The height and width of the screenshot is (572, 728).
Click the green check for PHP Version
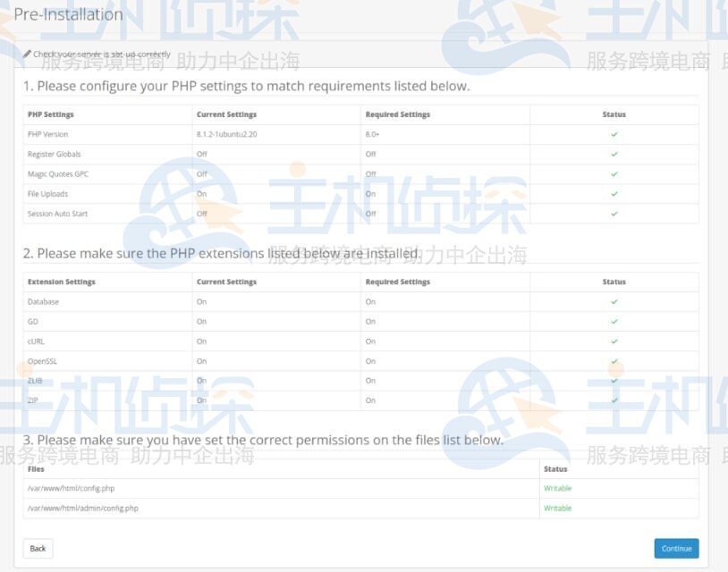pyautogui.click(x=614, y=134)
